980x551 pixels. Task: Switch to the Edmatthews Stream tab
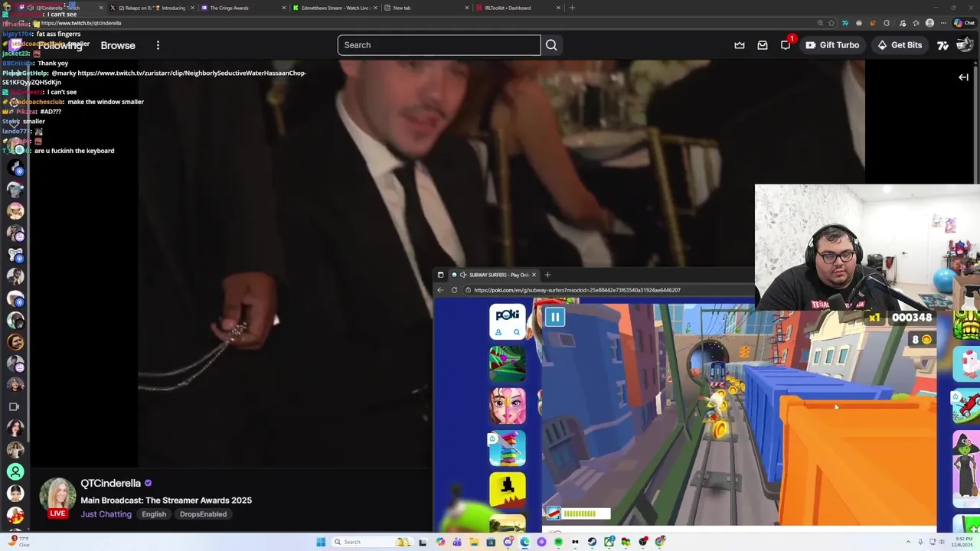pos(335,8)
